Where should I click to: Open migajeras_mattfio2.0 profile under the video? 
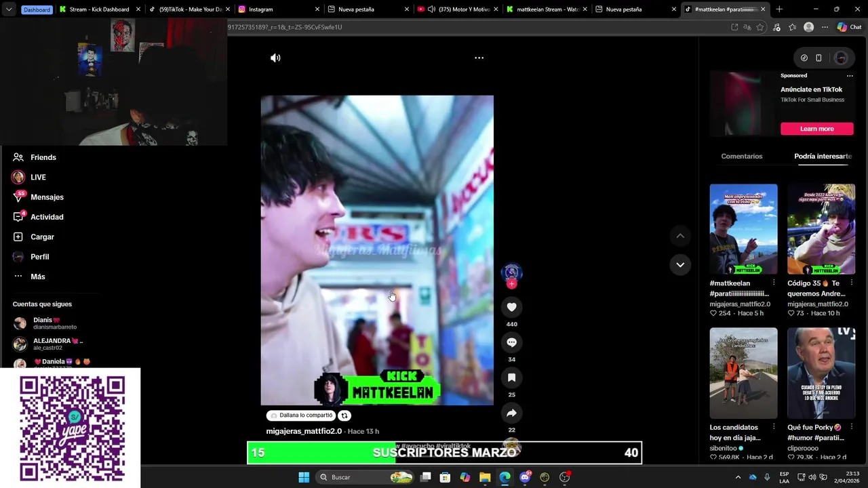(x=304, y=431)
